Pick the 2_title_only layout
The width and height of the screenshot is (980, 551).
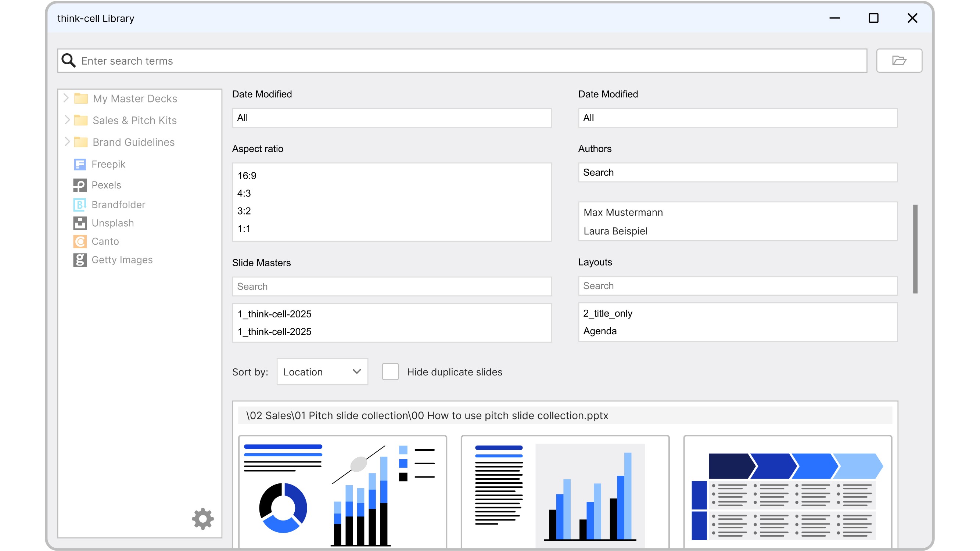tap(607, 313)
